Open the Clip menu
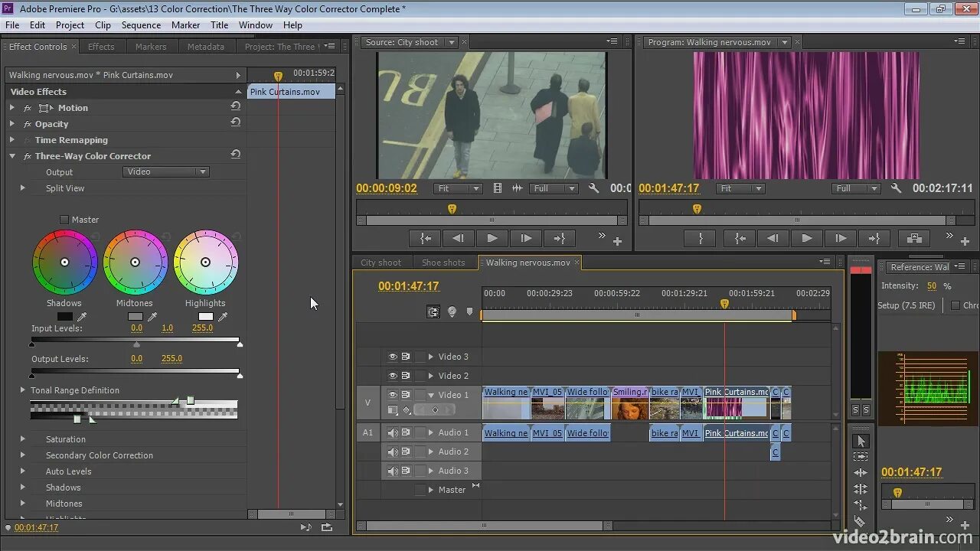The width and height of the screenshot is (980, 551). coord(103,24)
